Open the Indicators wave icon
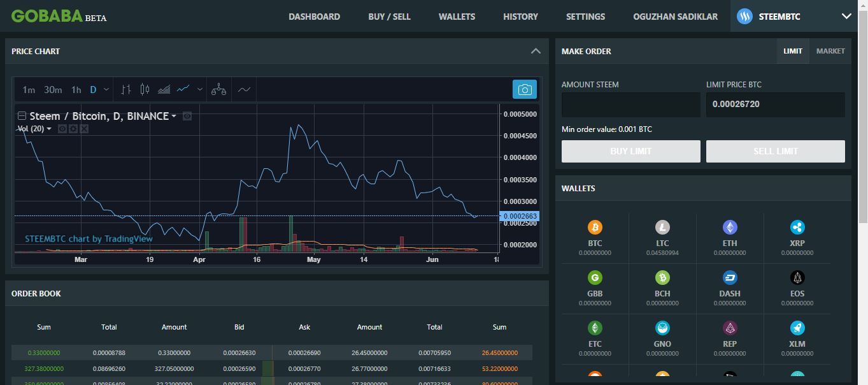The image size is (868, 385). [x=244, y=90]
